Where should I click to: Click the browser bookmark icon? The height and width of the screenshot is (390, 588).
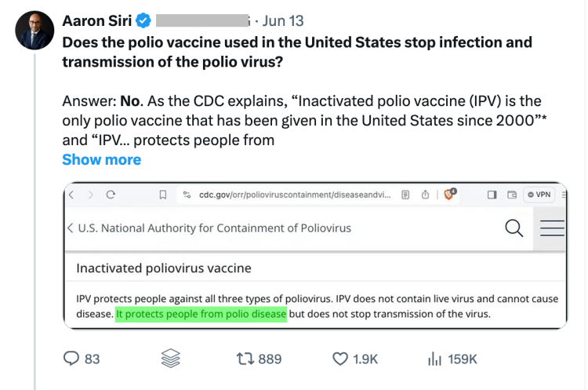point(162,195)
